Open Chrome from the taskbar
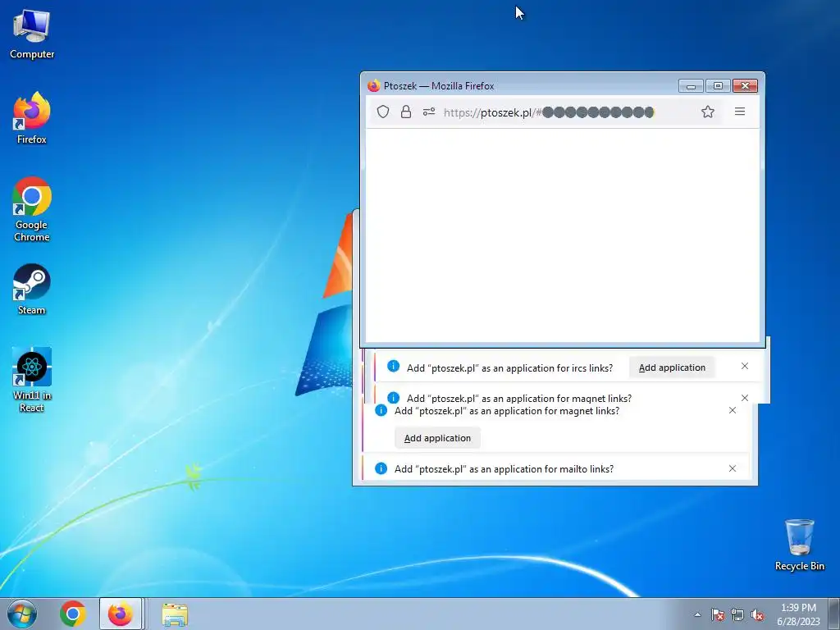 [x=73, y=614]
